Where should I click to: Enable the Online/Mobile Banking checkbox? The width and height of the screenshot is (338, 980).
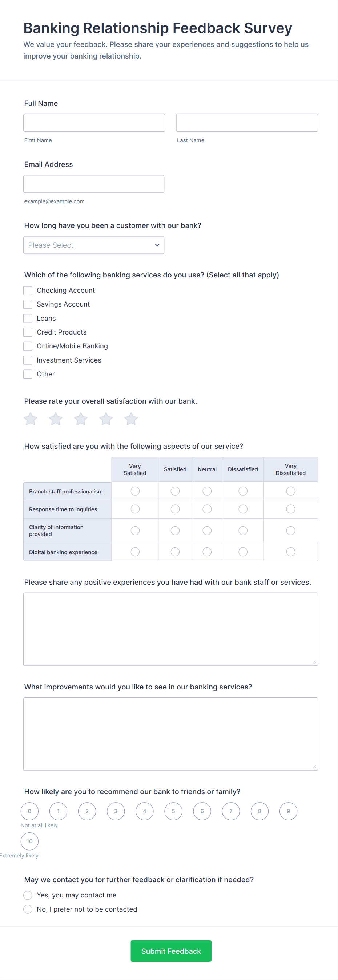point(27,346)
